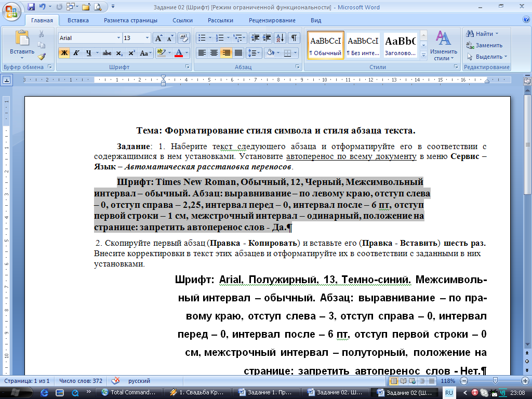Switch to the Вставка ribbon tab
Image resolution: width=532 pixels, height=399 pixels.
click(78, 20)
